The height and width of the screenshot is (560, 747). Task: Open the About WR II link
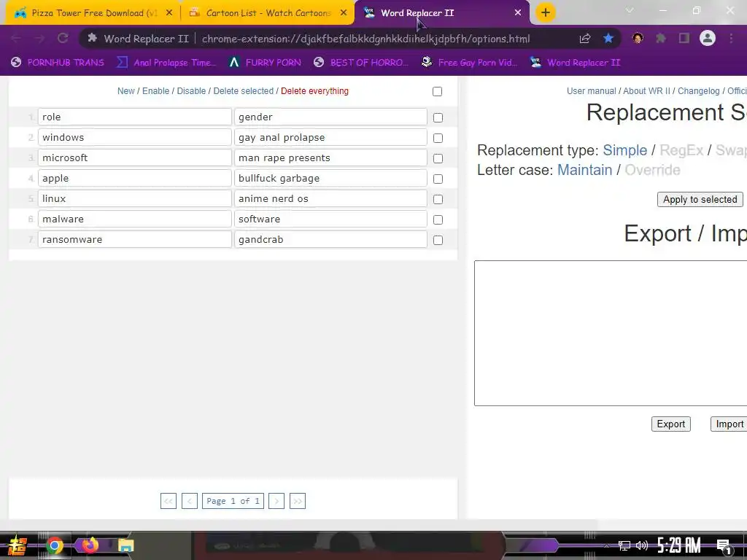(x=646, y=91)
